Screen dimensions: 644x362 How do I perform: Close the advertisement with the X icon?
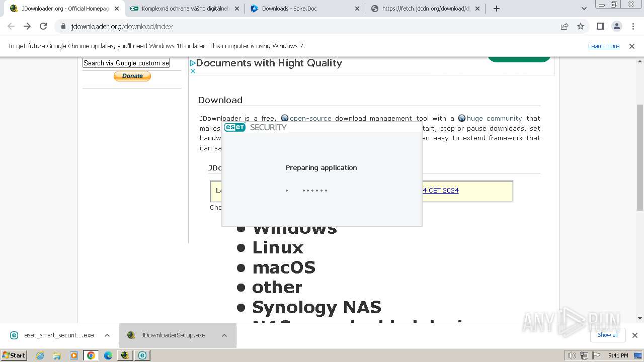click(x=193, y=71)
